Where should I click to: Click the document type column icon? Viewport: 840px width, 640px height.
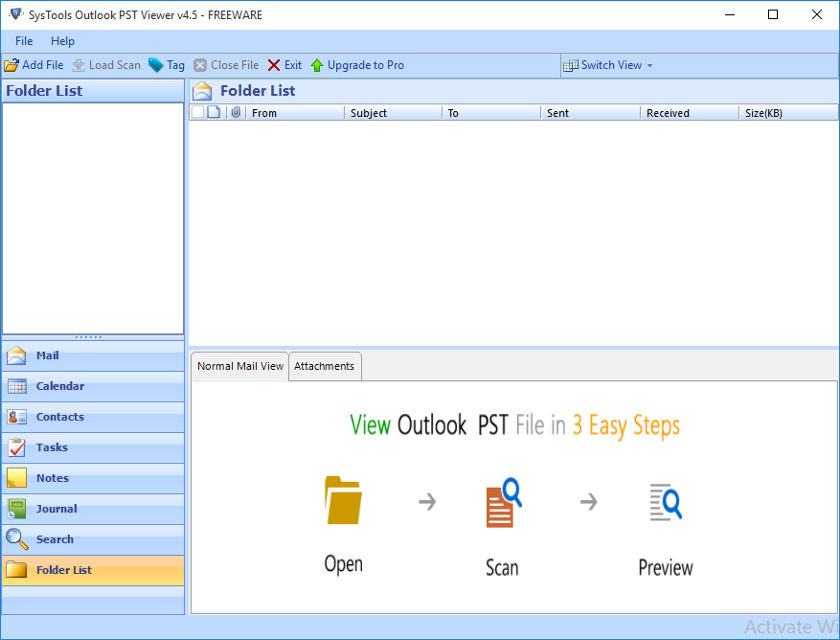[x=214, y=112]
